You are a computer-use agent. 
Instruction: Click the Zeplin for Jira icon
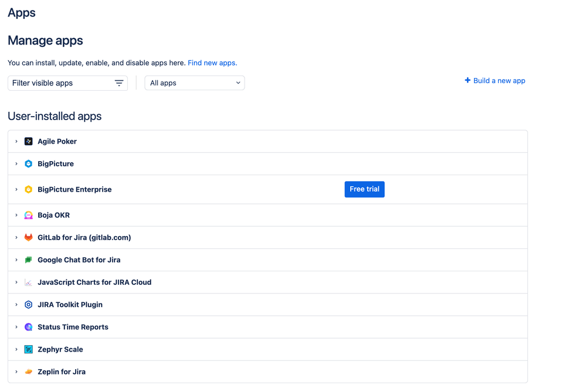(x=28, y=372)
